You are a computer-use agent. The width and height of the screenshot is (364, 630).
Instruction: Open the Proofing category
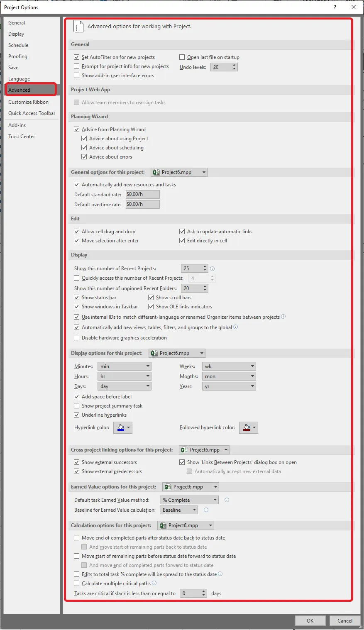point(32,56)
